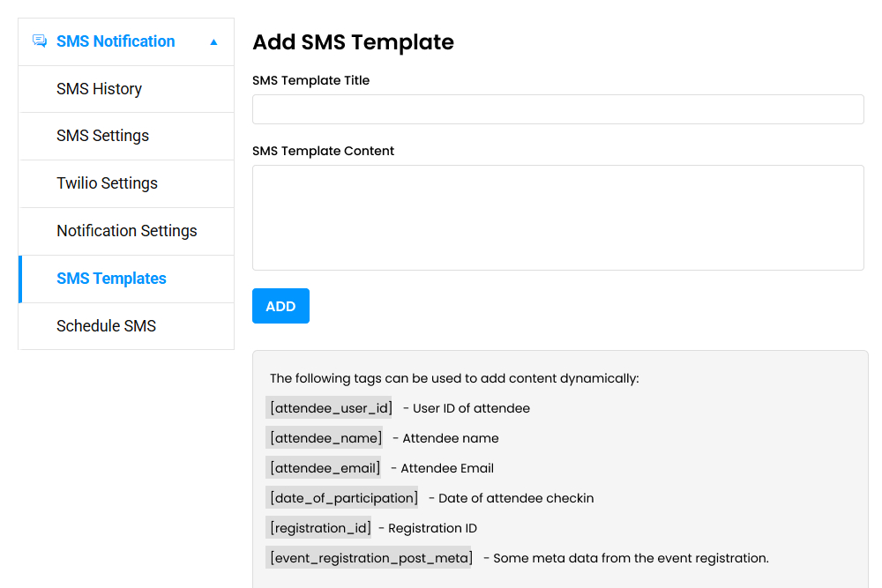The image size is (882, 588).
Task: Click the Add SMS Template heading
Action: [353, 42]
